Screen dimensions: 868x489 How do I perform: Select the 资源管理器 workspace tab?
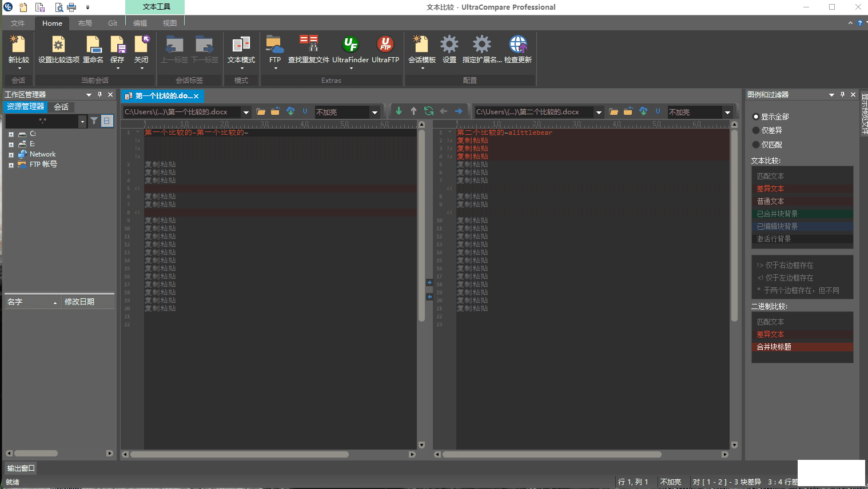(25, 107)
